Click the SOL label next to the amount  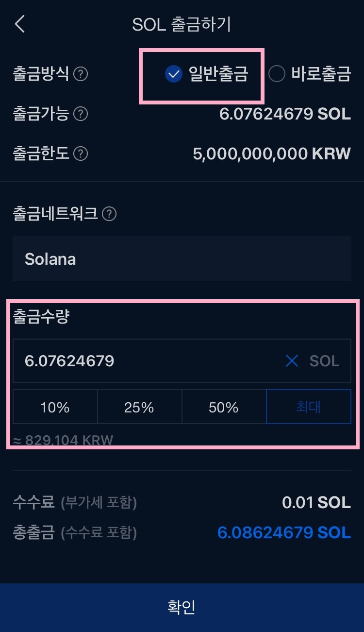click(324, 360)
